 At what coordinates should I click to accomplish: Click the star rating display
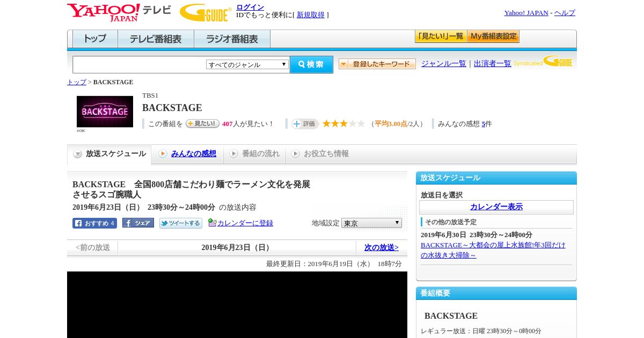pos(343,123)
